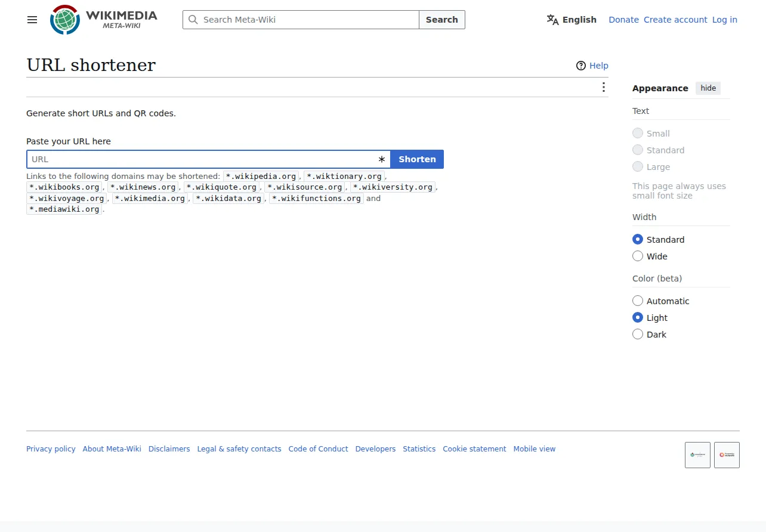This screenshot has width=766, height=532.
Task: Click 'Generate short URLs and QR codes.' text
Action: (101, 113)
